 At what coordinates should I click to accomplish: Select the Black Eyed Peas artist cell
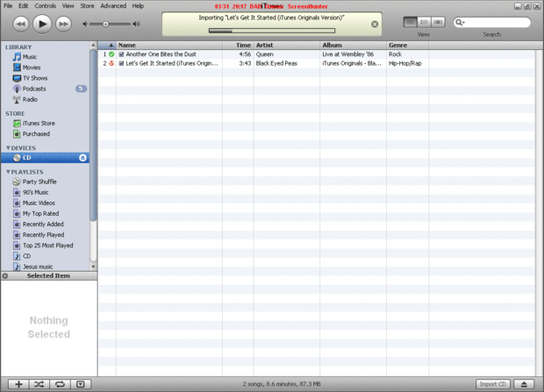click(x=287, y=63)
